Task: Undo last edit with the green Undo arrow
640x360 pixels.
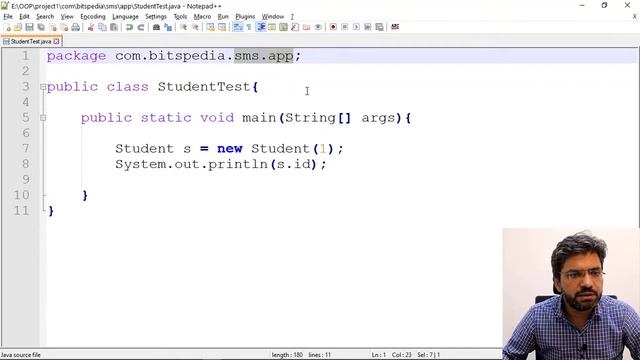Action: [129, 27]
